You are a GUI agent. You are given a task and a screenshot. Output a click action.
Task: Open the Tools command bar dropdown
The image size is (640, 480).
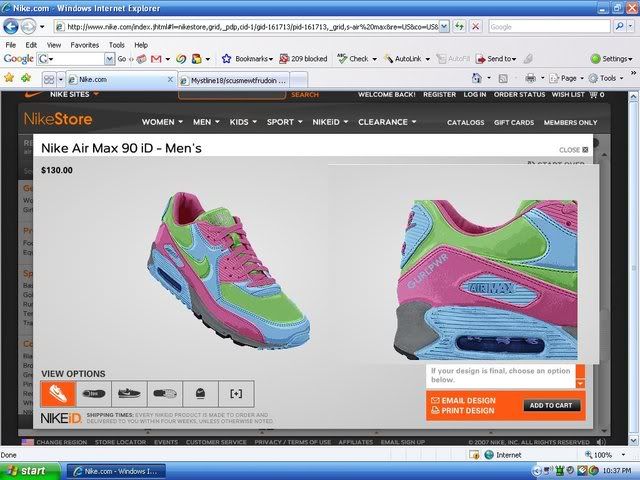(606, 78)
